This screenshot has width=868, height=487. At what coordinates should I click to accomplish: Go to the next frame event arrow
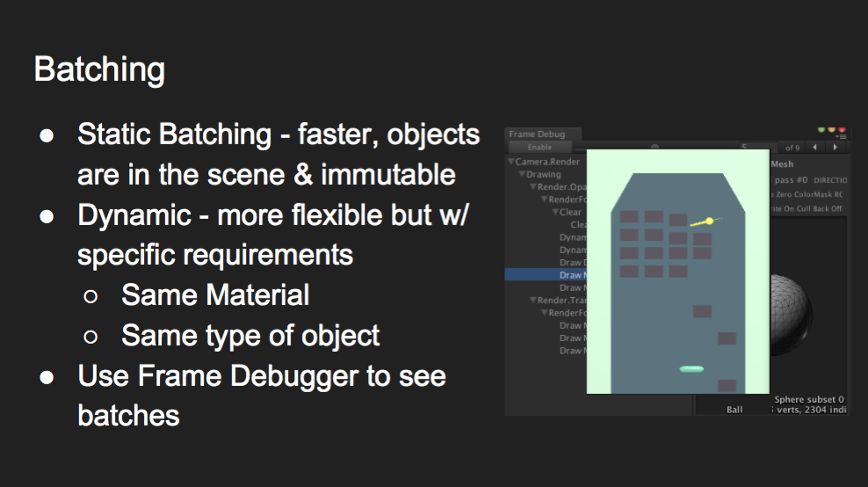[x=835, y=148]
